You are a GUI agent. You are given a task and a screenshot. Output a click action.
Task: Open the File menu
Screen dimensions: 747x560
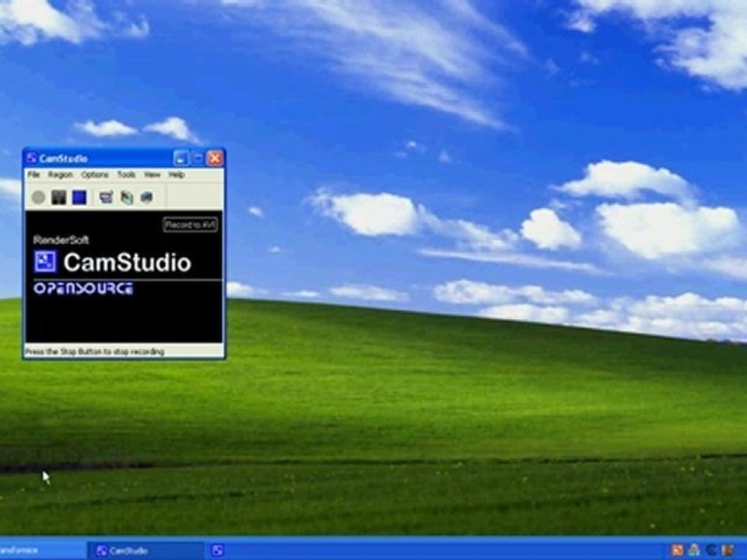33,175
